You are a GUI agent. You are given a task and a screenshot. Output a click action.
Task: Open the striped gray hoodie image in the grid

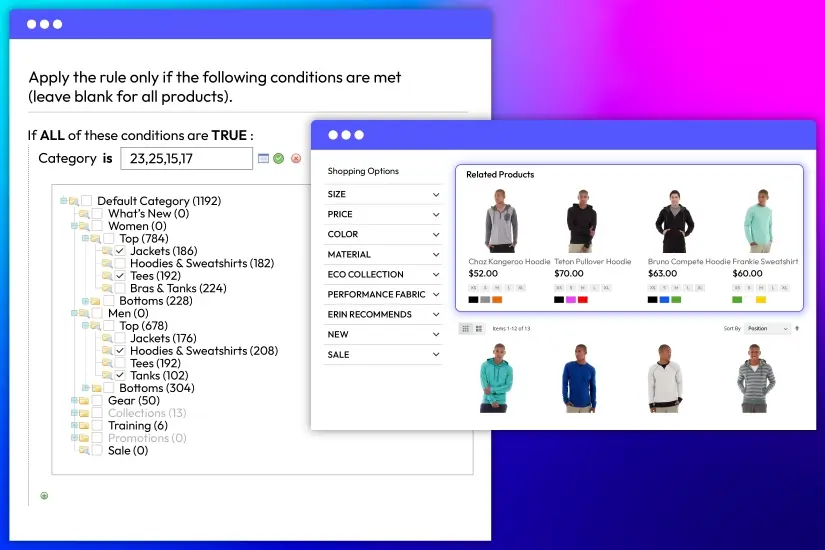click(x=756, y=378)
